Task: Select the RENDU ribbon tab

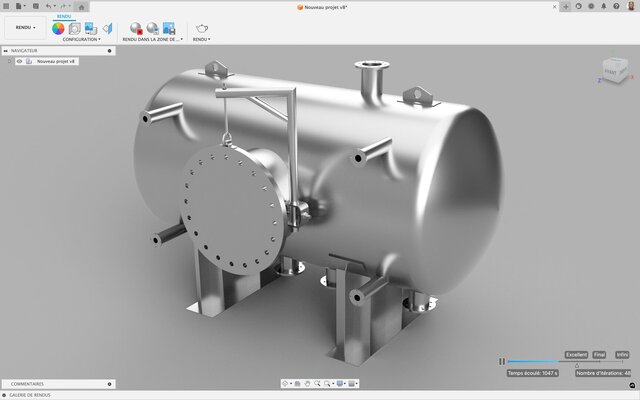Action: coord(64,17)
